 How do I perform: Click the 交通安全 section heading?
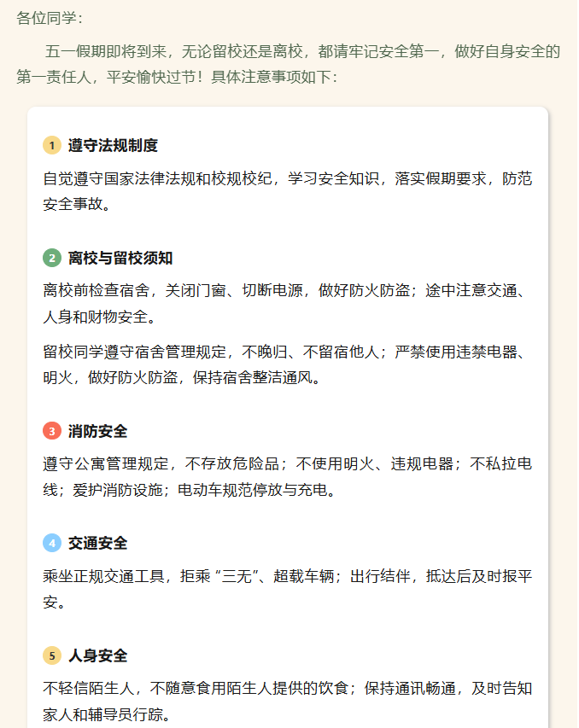97,543
